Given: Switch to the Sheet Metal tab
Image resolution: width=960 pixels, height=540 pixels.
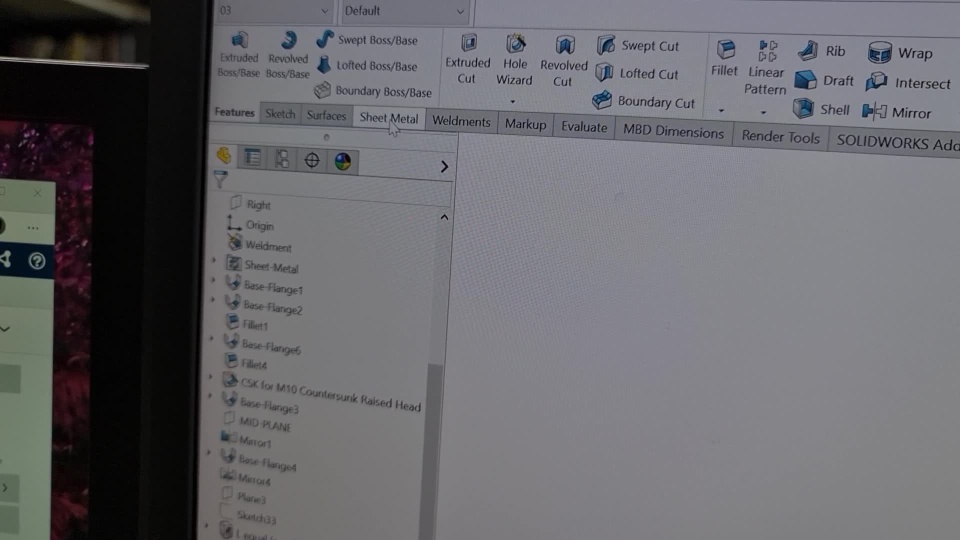Looking at the screenshot, I should coord(389,118).
